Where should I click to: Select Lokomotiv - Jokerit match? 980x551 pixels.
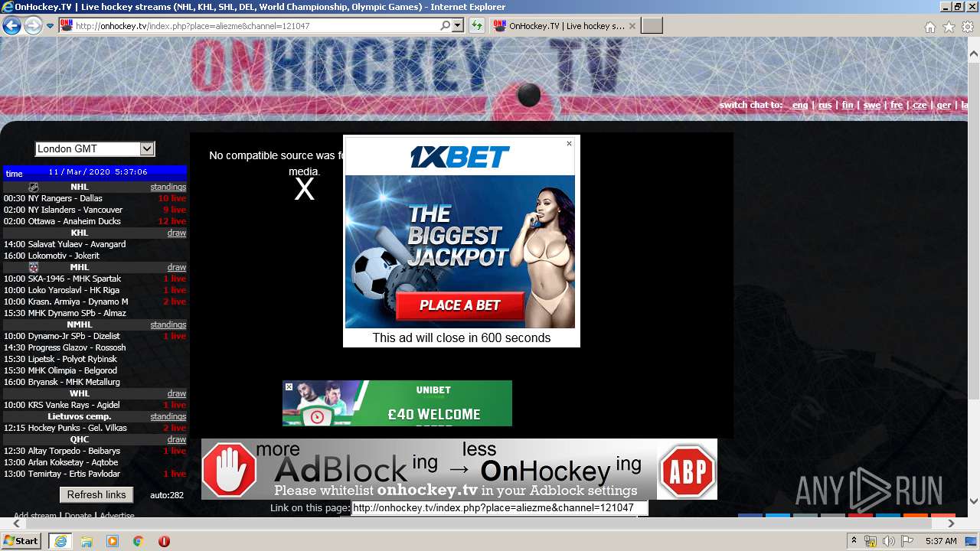point(64,256)
